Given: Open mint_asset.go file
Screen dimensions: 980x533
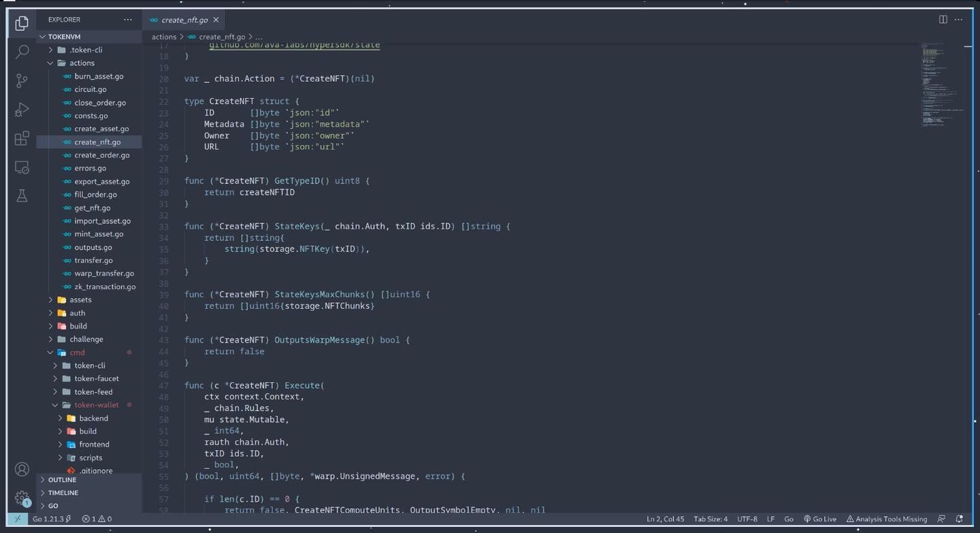Looking at the screenshot, I should [x=89, y=234].
